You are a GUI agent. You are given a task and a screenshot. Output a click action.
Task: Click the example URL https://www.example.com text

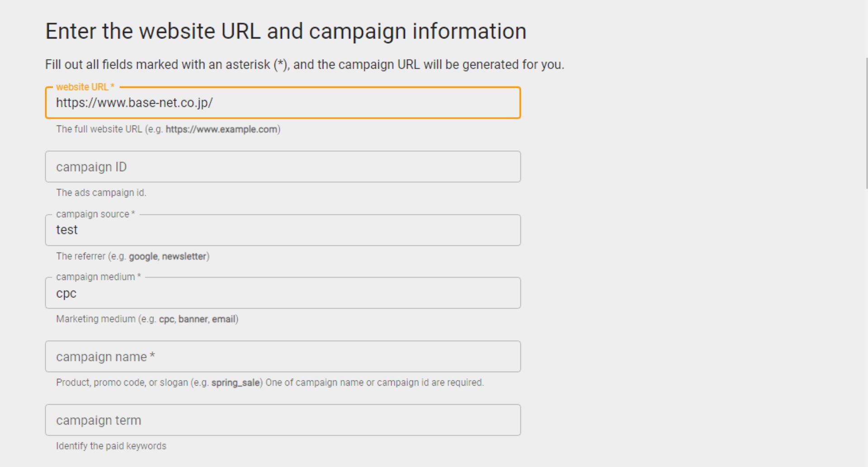[222, 129]
